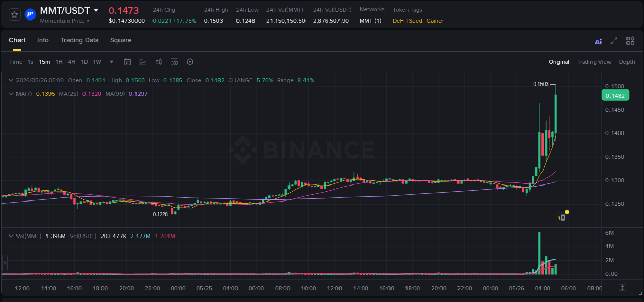Collapse the MA indicator row chevron
The height and width of the screenshot is (302, 644).
(x=11, y=94)
